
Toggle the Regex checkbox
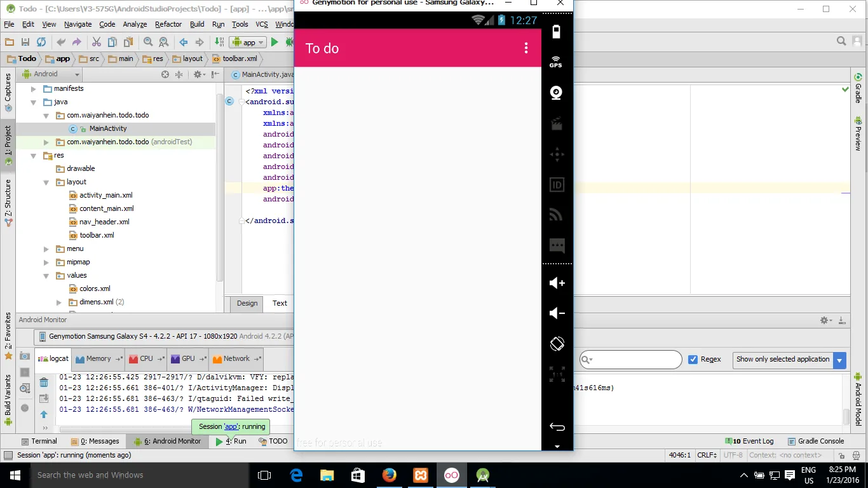tap(693, 359)
